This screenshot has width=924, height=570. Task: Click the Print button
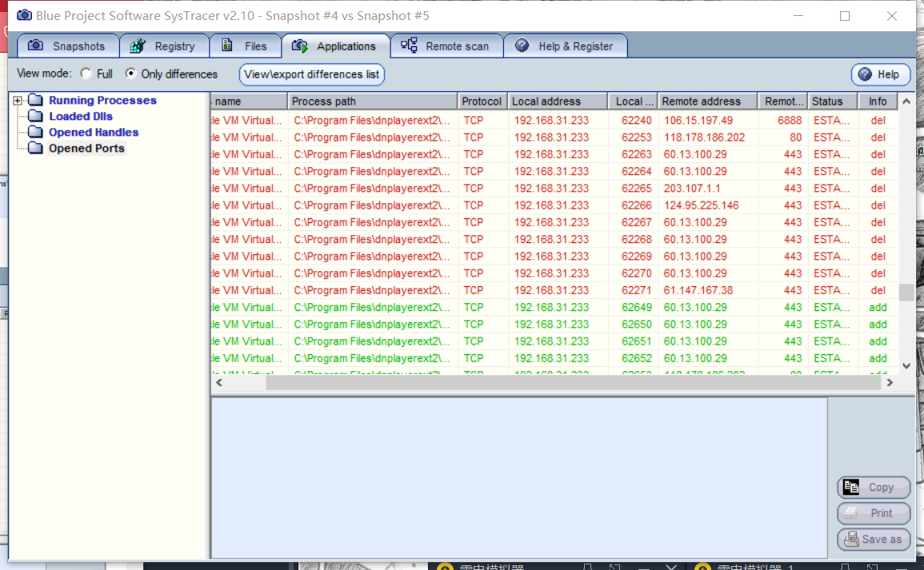point(874,513)
